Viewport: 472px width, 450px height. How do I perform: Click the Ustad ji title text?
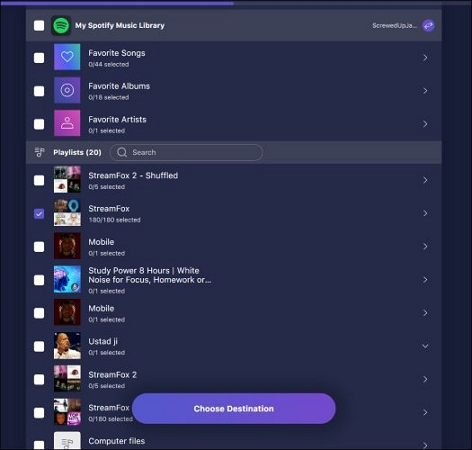tap(103, 341)
